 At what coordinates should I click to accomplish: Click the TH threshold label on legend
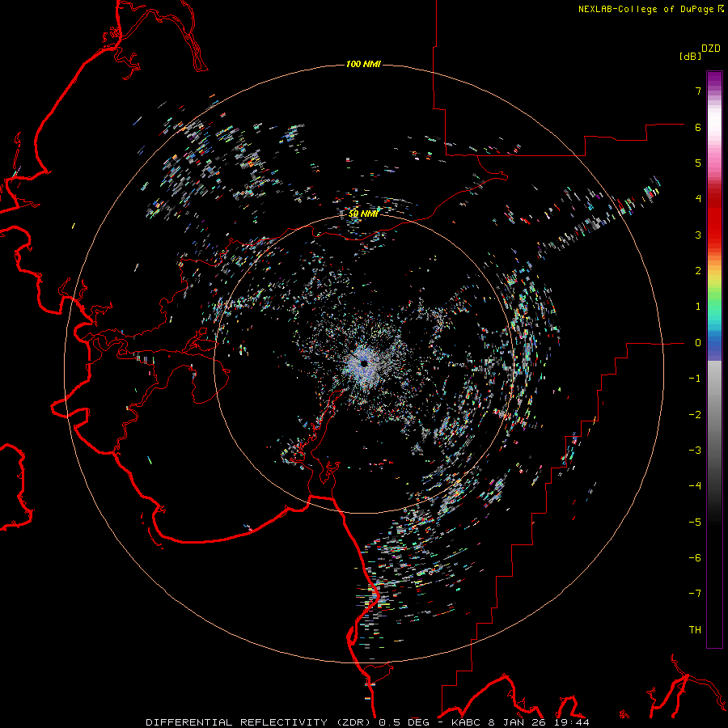(x=695, y=630)
